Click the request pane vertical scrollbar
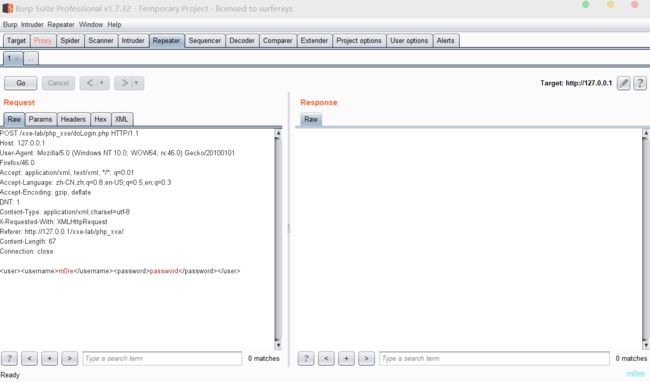 [x=278, y=239]
